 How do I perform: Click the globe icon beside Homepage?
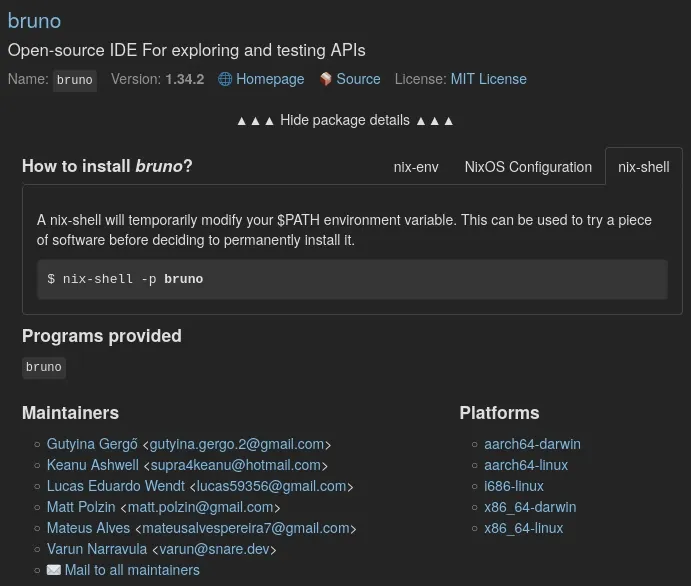click(x=225, y=79)
